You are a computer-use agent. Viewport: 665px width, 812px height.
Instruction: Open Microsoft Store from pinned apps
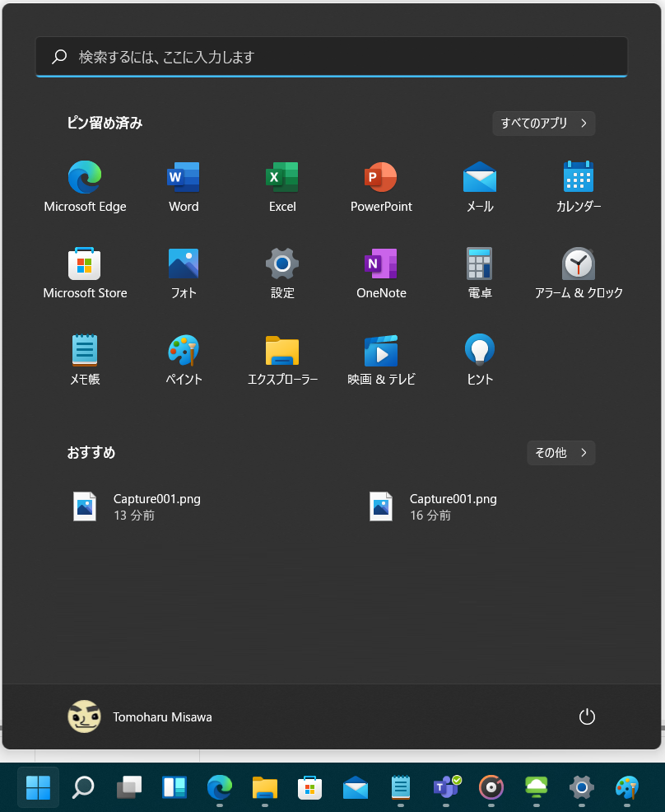(x=85, y=273)
